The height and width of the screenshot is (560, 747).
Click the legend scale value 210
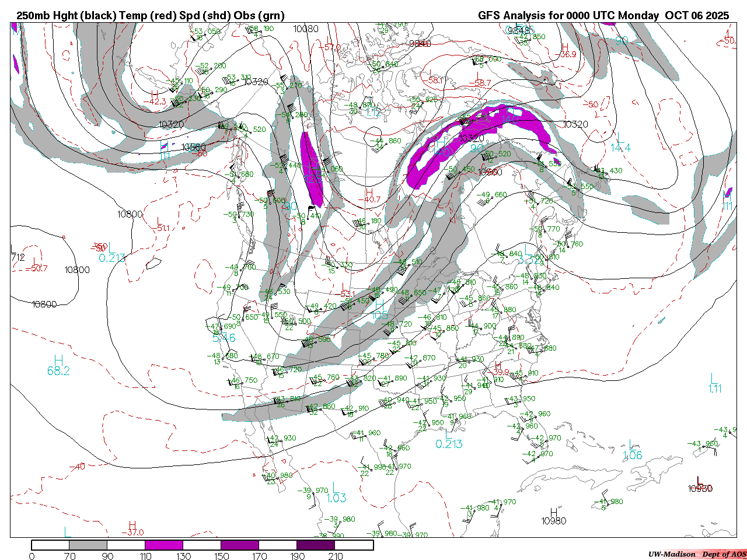335,556
